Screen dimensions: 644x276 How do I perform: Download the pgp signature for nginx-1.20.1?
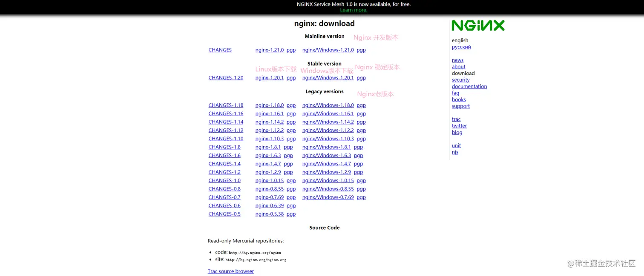click(x=291, y=77)
